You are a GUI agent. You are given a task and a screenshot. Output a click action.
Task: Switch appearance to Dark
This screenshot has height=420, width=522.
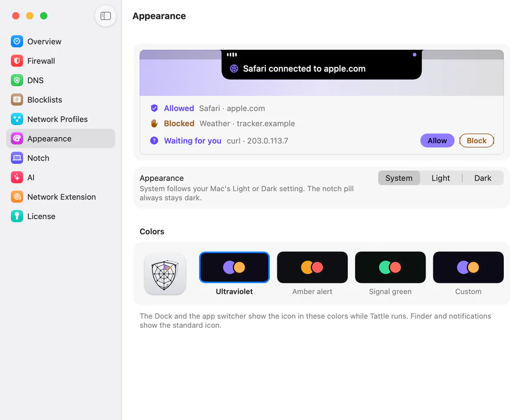[483, 178]
